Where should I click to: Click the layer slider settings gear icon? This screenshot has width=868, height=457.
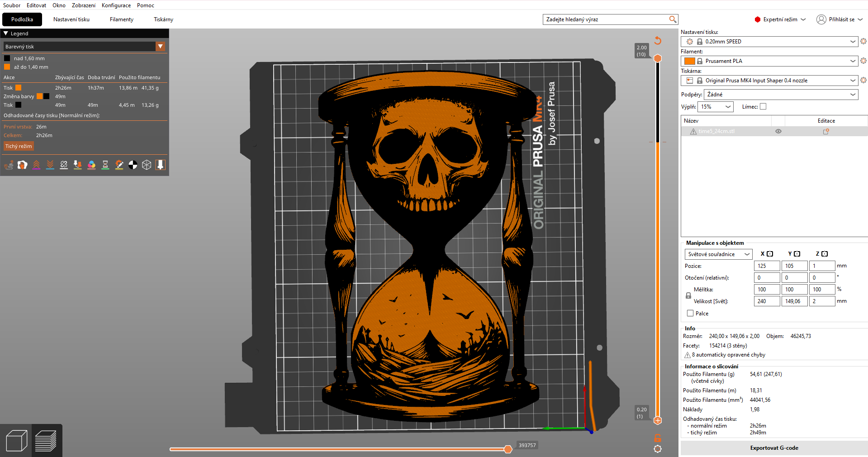[x=658, y=449]
